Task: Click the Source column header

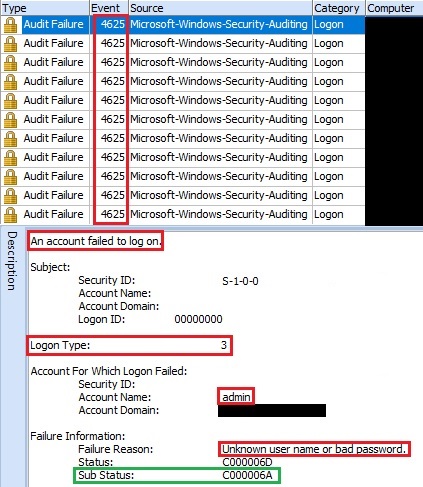Action: (x=220, y=8)
